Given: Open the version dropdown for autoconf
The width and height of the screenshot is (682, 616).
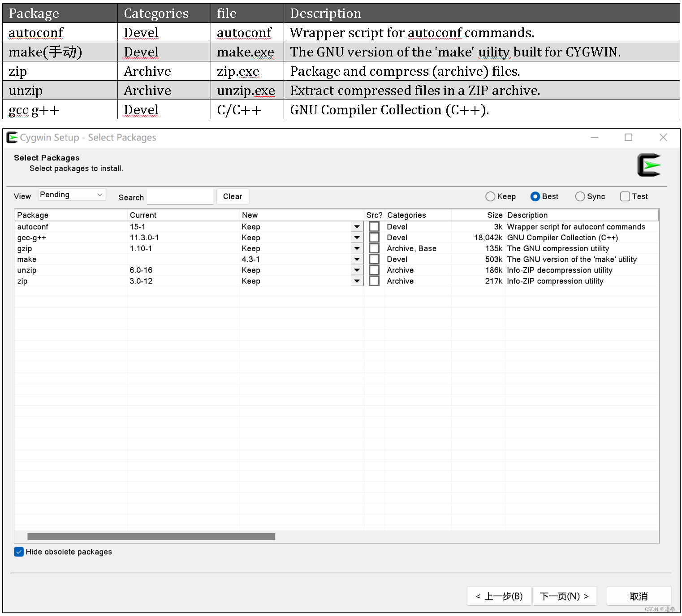Looking at the screenshot, I should 357,227.
